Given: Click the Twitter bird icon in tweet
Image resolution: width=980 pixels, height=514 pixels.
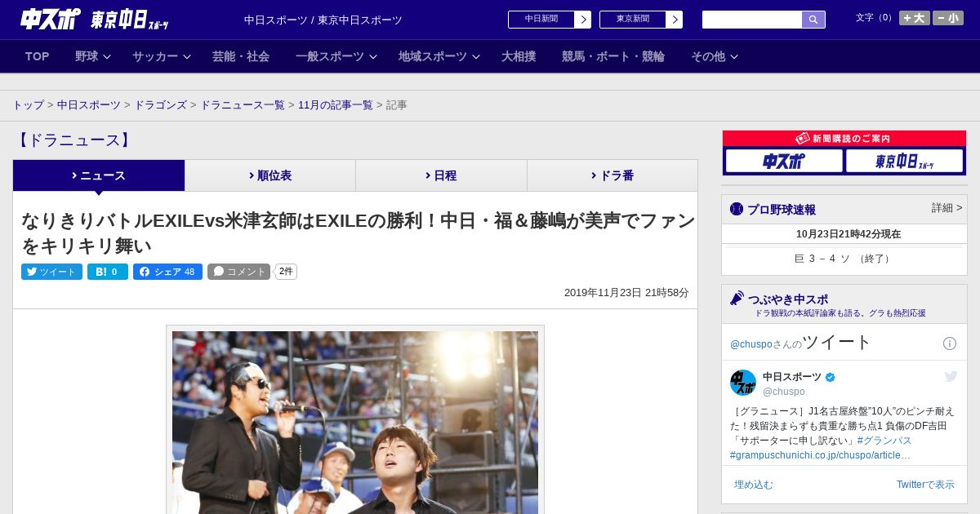Looking at the screenshot, I should point(951,377).
